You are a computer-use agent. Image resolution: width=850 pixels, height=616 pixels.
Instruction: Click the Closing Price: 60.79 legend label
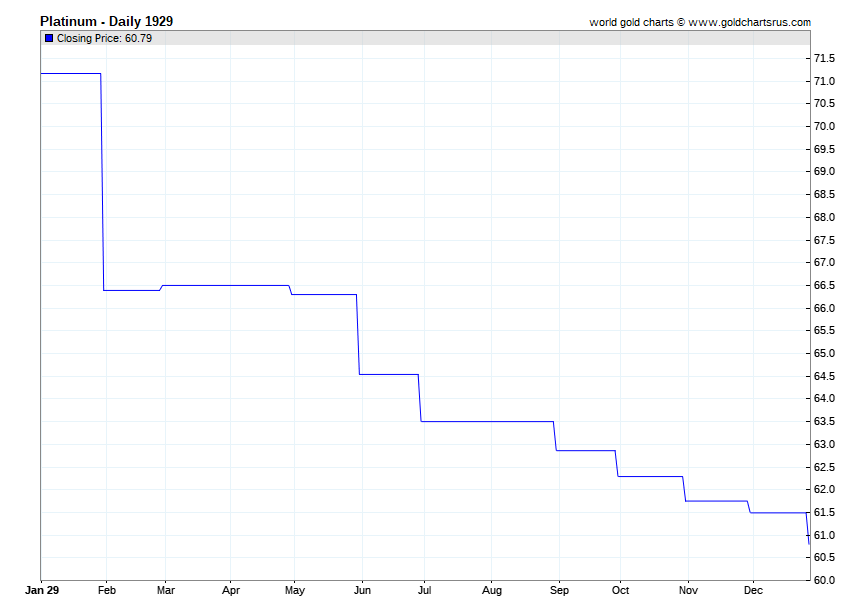click(104, 38)
